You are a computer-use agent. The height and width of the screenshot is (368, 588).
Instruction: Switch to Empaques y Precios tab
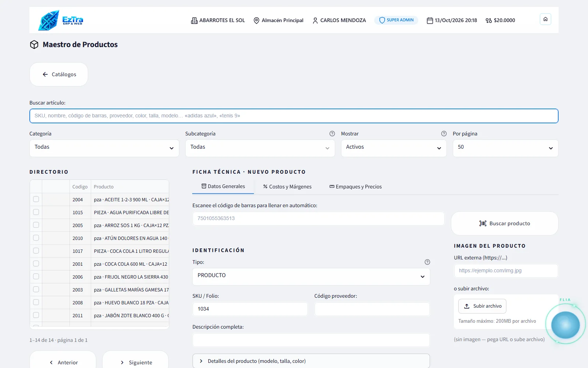pos(355,187)
